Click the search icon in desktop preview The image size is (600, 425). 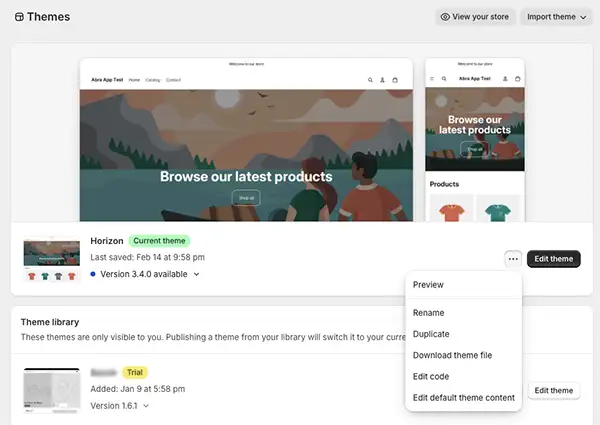(x=370, y=80)
